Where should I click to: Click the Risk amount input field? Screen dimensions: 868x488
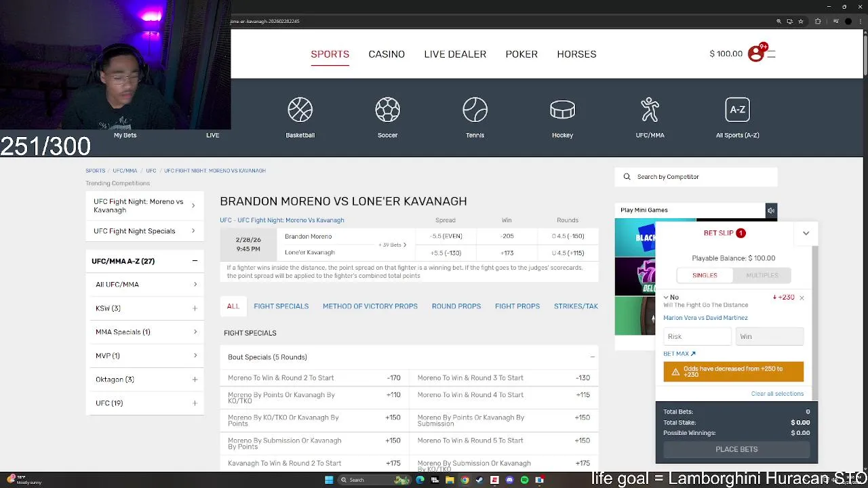[698, 337]
